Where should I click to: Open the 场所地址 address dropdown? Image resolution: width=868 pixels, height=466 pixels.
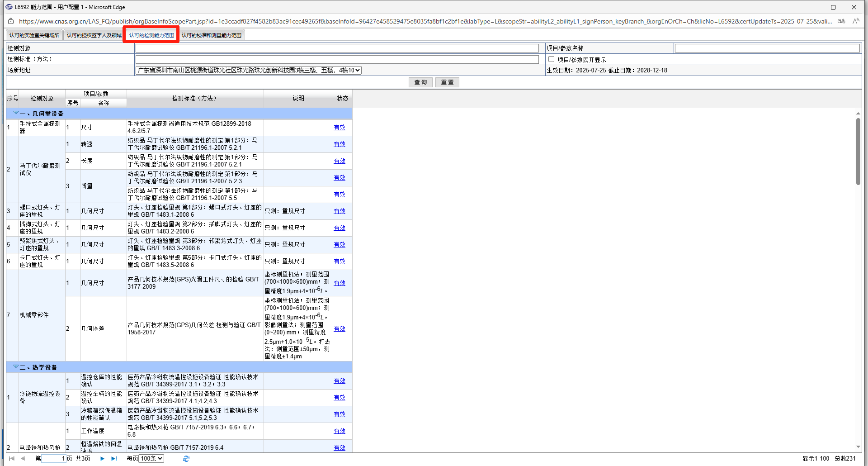click(248, 70)
